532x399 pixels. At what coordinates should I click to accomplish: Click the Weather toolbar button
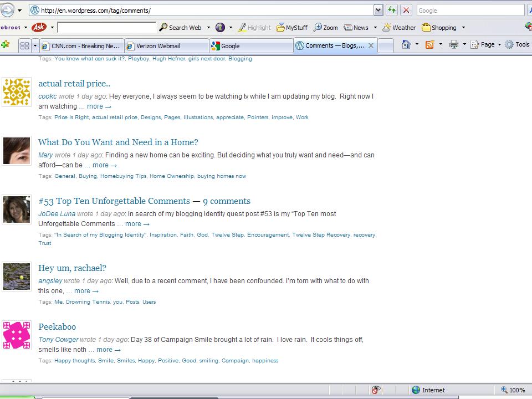pos(398,27)
